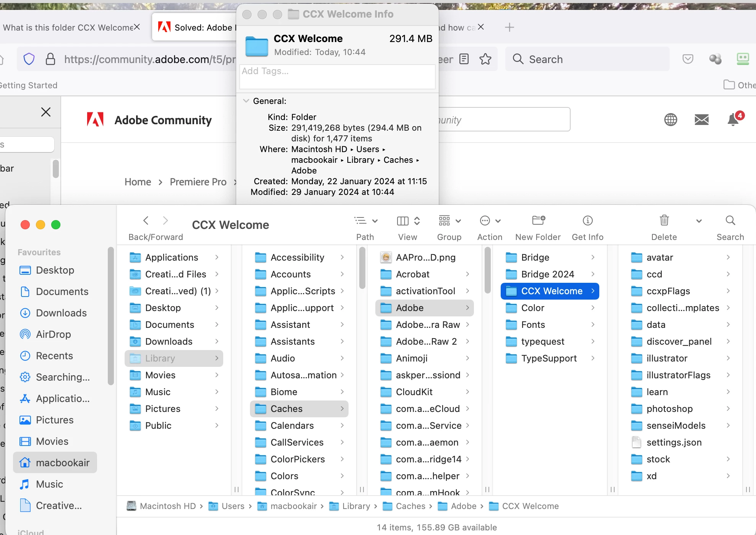Click the mail envelope icon

tap(701, 120)
